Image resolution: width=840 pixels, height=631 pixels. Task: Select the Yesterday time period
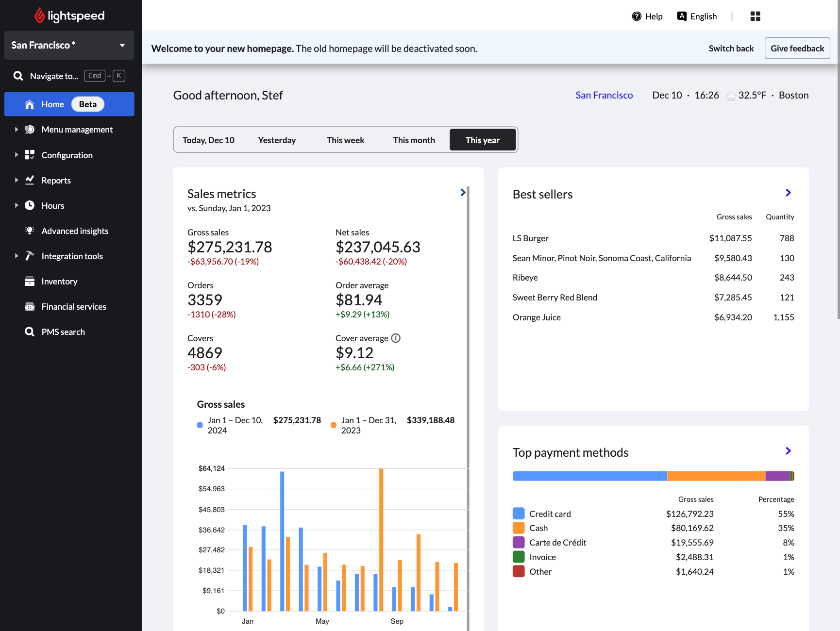click(x=277, y=140)
